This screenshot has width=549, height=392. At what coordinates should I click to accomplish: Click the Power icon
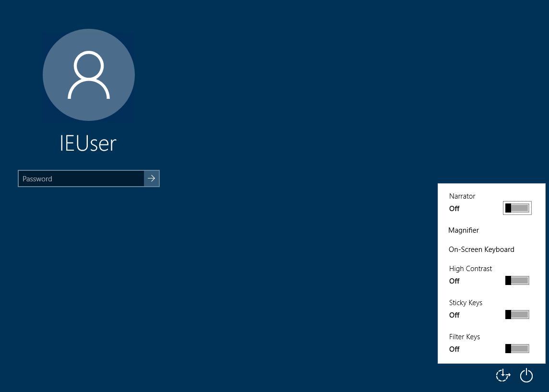tap(526, 375)
